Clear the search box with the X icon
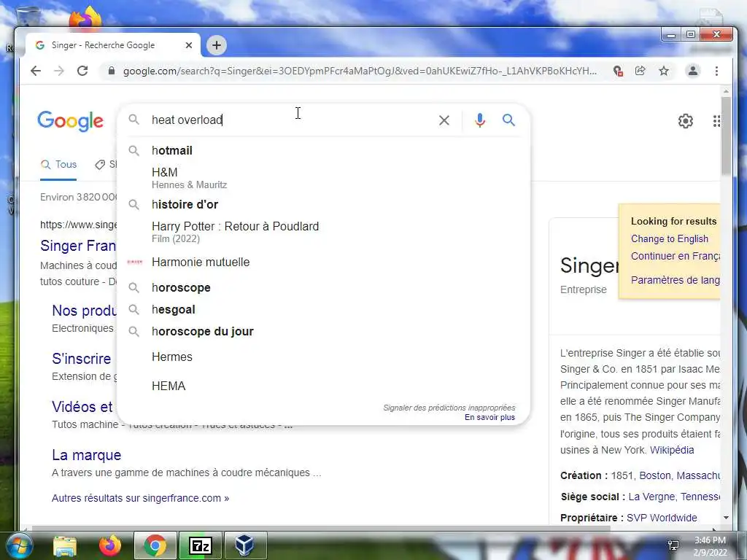Screen dimensions: 747x560 [444, 120]
